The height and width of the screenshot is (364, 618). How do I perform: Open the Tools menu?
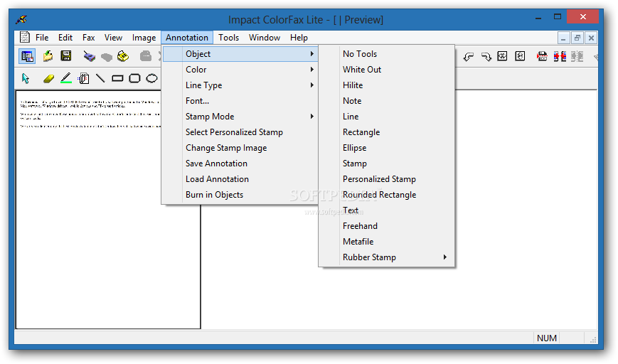point(228,38)
